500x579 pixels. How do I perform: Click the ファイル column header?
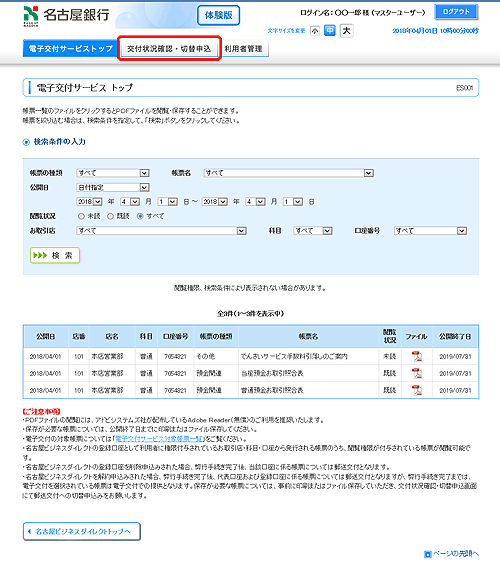[x=417, y=336]
